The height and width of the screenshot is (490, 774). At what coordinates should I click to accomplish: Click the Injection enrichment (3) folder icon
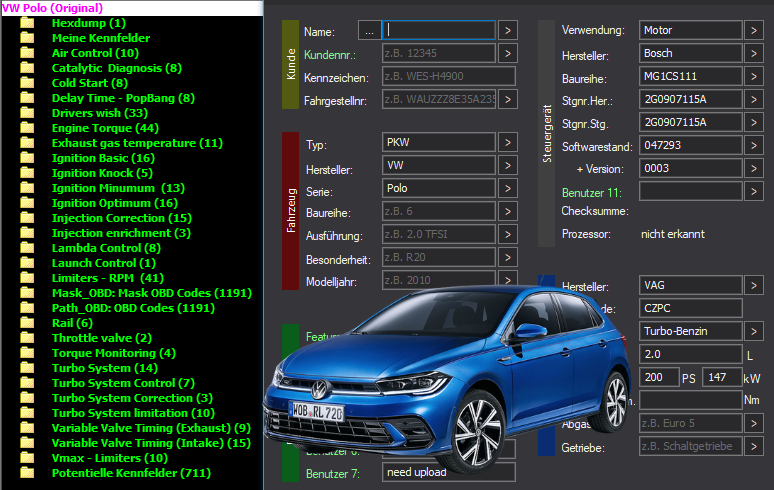27,233
